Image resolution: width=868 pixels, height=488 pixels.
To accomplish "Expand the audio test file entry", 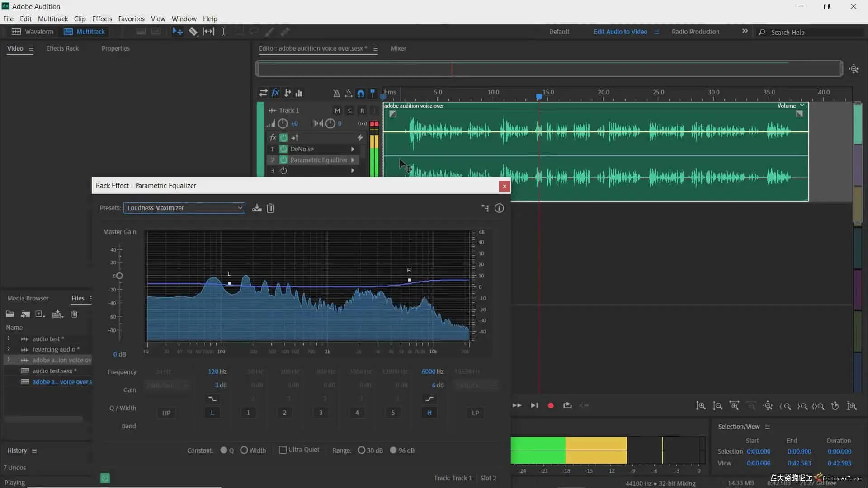I will click(x=8, y=338).
